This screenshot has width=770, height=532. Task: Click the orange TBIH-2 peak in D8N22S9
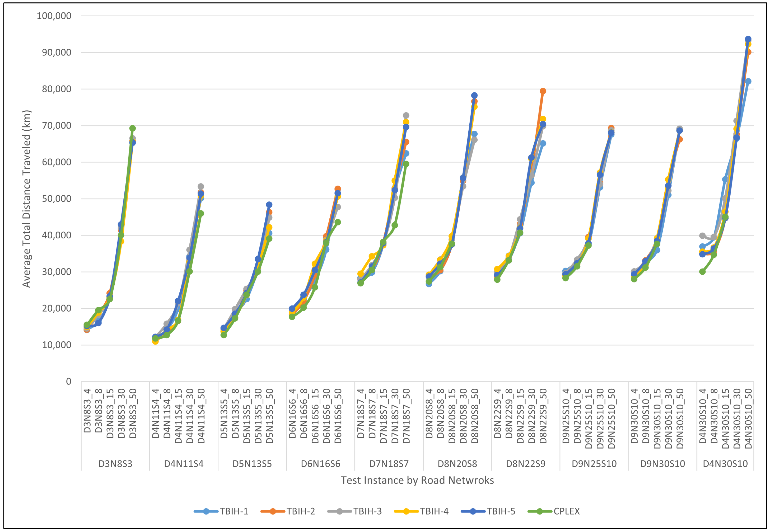click(x=543, y=91)
